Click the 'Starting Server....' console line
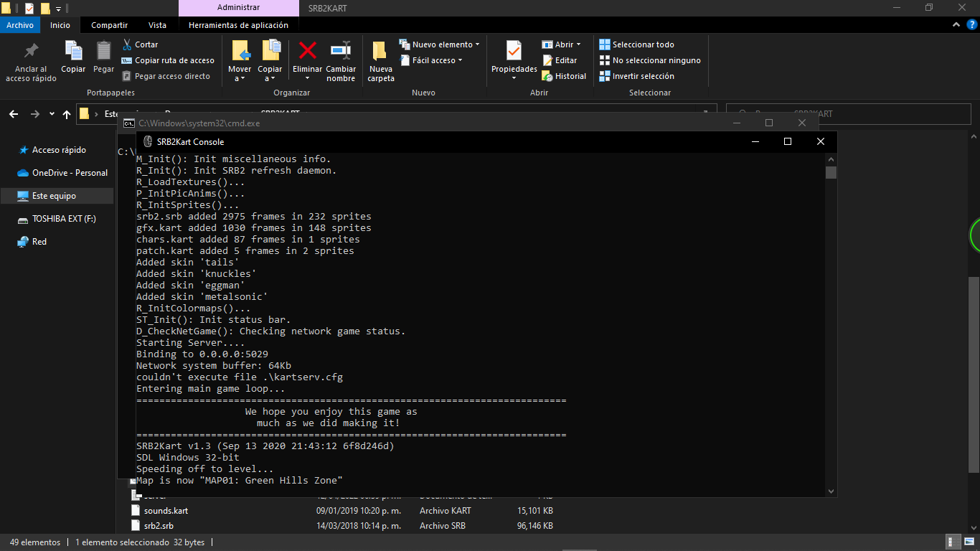This screenshot has height=551, width=980. (190, 343)
